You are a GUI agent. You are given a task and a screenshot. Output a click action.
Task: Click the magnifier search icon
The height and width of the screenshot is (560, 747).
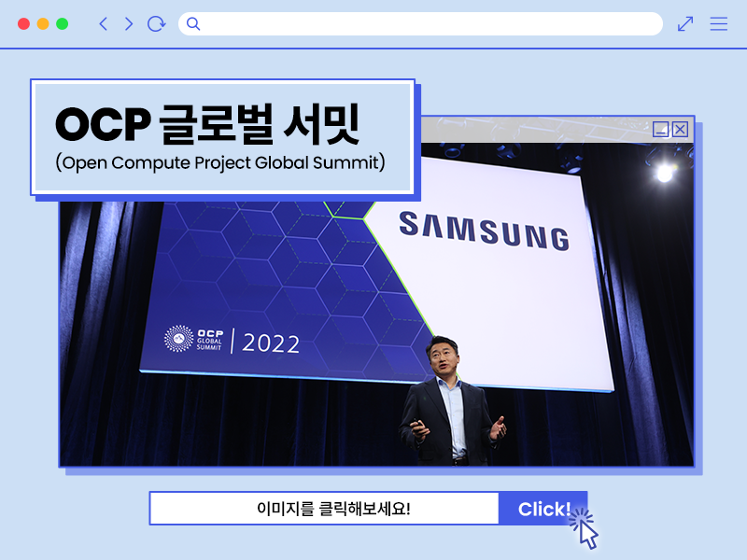click(193, 23)
